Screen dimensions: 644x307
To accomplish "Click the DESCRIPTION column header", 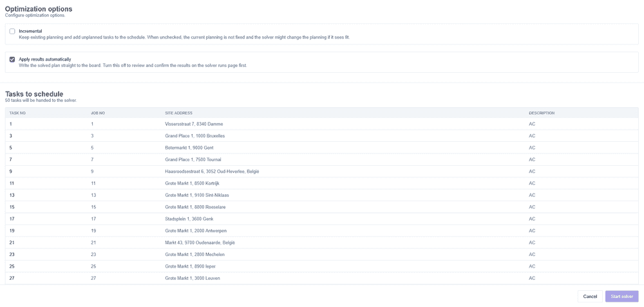I will [x=542, y=113].
